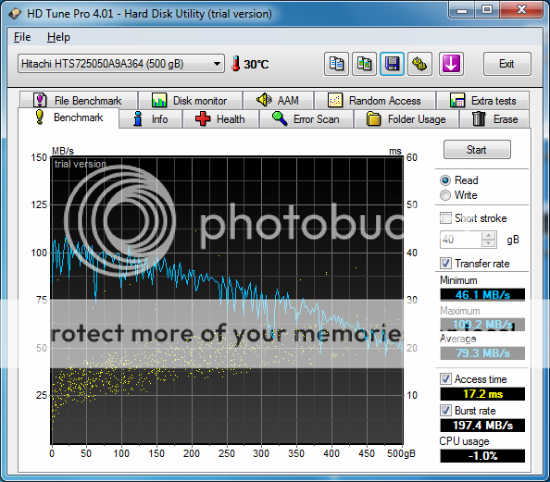Open the Erase trash can tab
550x482 pixels.
pos(495,119)
